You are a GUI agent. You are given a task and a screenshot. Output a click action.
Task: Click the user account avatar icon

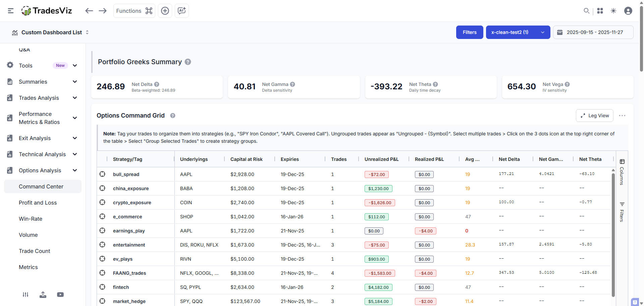pyautogui.click(x=628, y=11)
